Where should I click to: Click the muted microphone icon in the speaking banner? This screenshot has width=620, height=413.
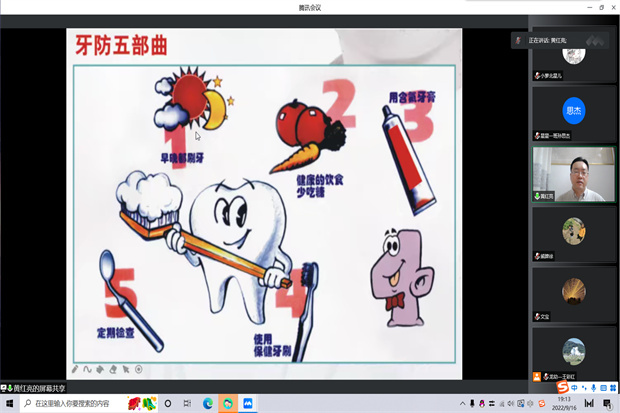[x=518, y=40]
